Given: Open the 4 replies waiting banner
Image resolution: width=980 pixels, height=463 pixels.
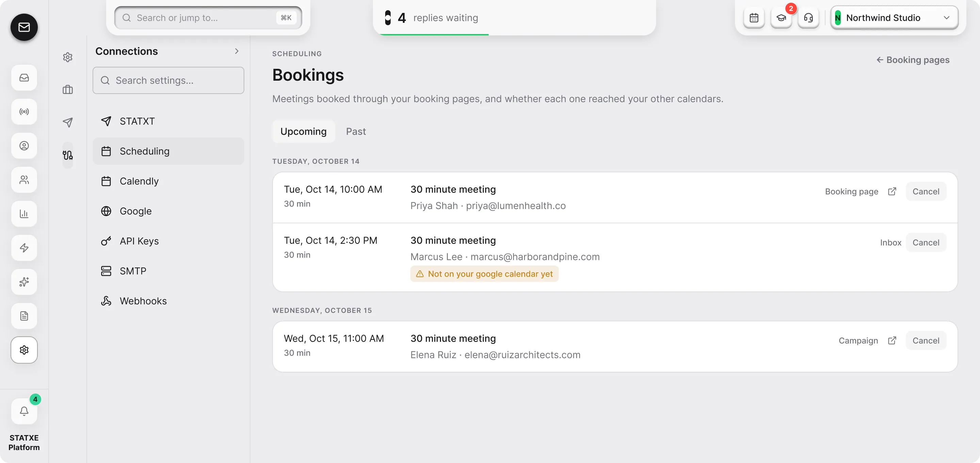Looking at the screenshot, I should coord(514,17).
